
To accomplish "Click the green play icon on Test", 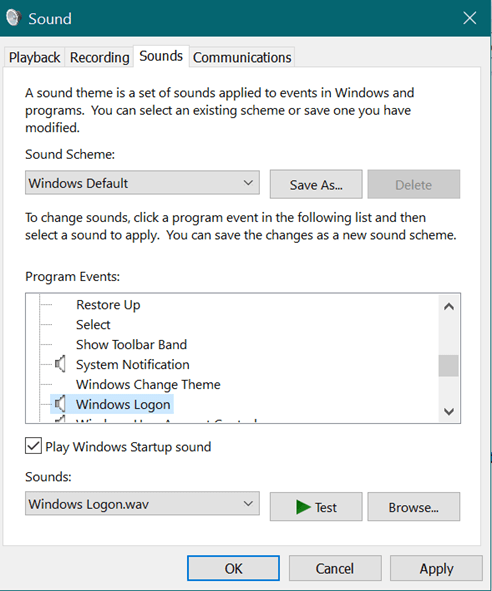I will coord(303,507).
